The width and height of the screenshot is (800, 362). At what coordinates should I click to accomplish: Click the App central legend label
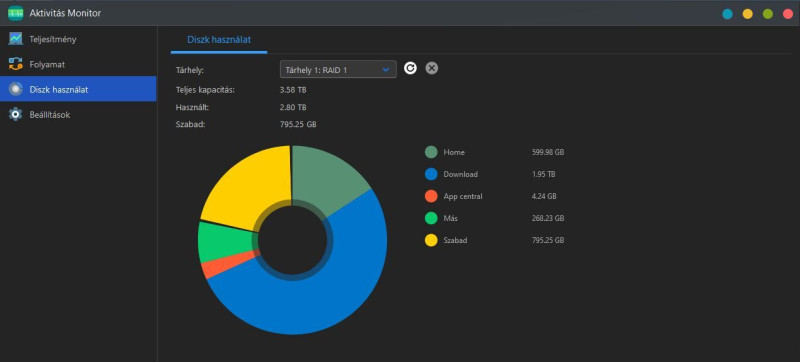(x=463, y=196)
